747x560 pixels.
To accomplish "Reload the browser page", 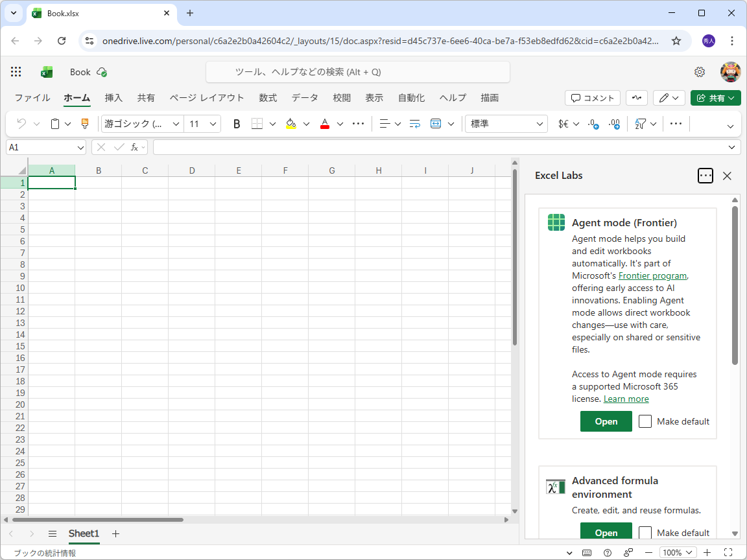I will coord(62,41).
